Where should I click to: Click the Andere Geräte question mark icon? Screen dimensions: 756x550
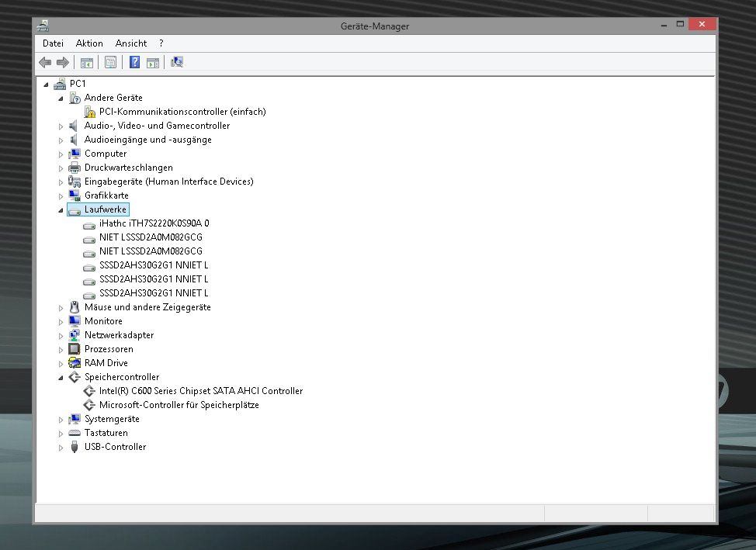pyautogui.click(x=75, y=98)
